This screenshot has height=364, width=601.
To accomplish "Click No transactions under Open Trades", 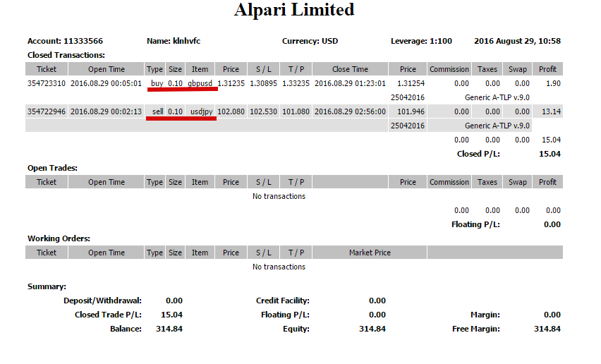I will [279, 196].
